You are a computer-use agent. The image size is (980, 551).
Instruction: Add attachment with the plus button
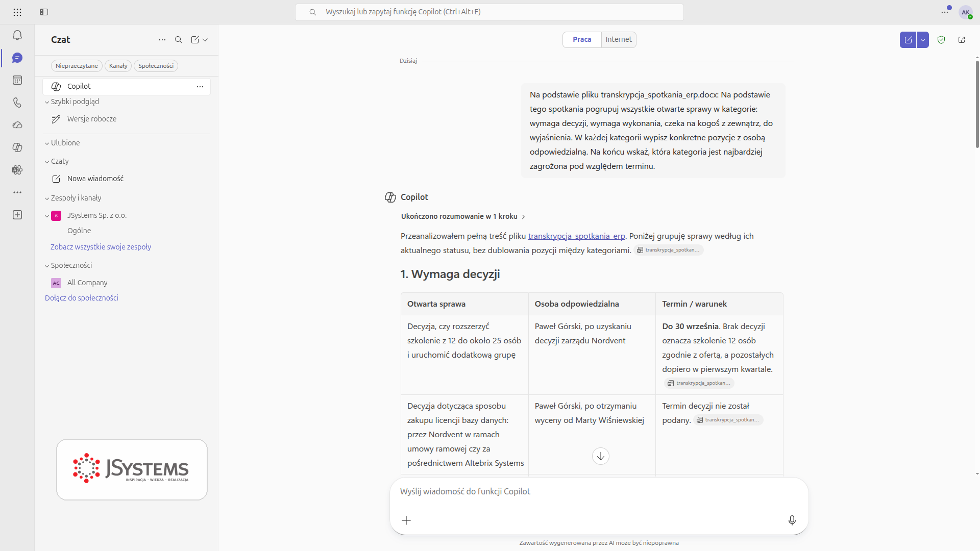point(406,520)
